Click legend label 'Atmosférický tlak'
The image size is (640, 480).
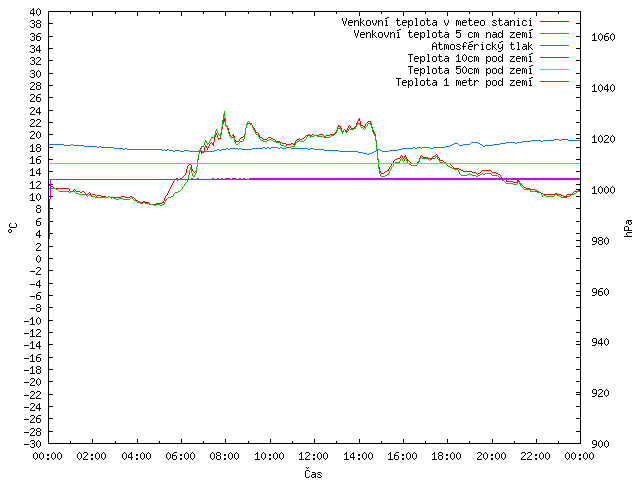tap(482, 46)
